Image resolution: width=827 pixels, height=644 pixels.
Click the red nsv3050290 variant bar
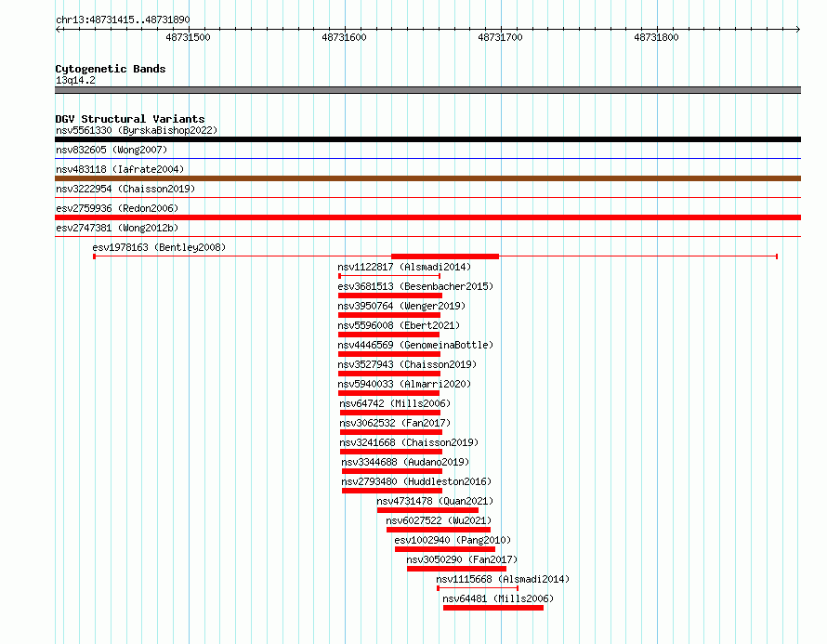[x=457, y=569]
